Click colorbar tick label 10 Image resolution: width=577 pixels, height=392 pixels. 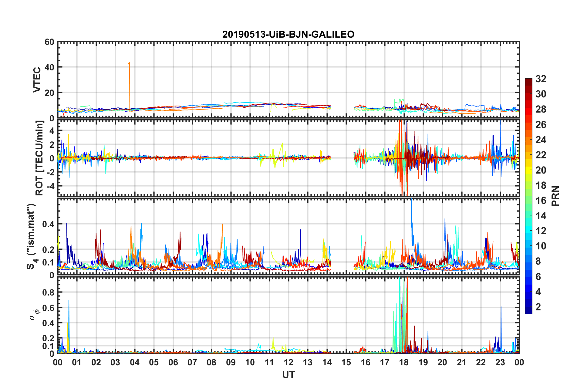pyautogui.click(x=541, y=246)
